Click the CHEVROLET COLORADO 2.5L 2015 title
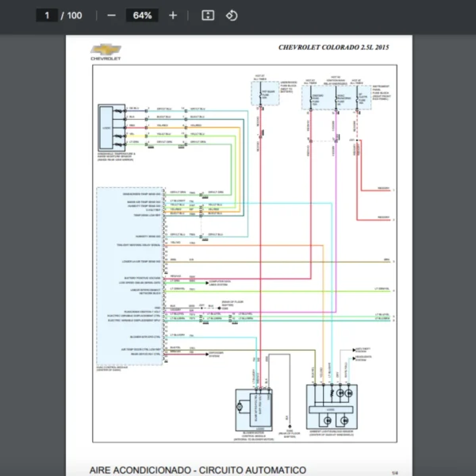The width and height of the screenshot is (476, 476). 334,48
